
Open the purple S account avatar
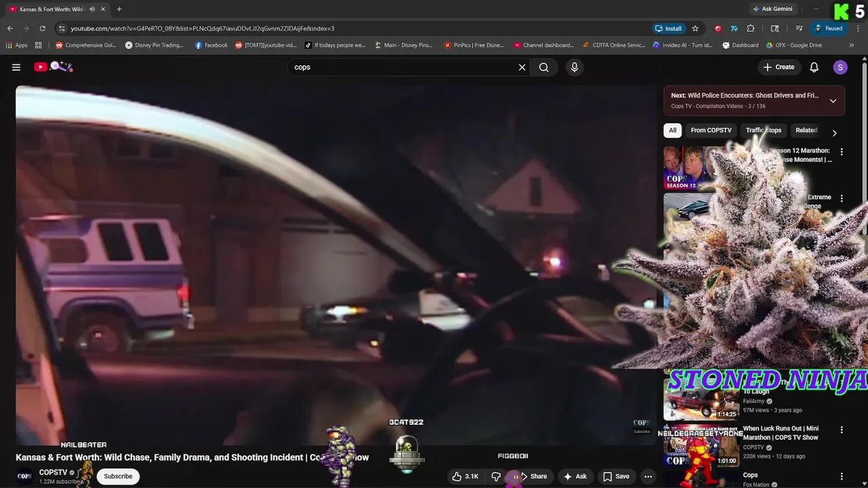tap(840, 67)
